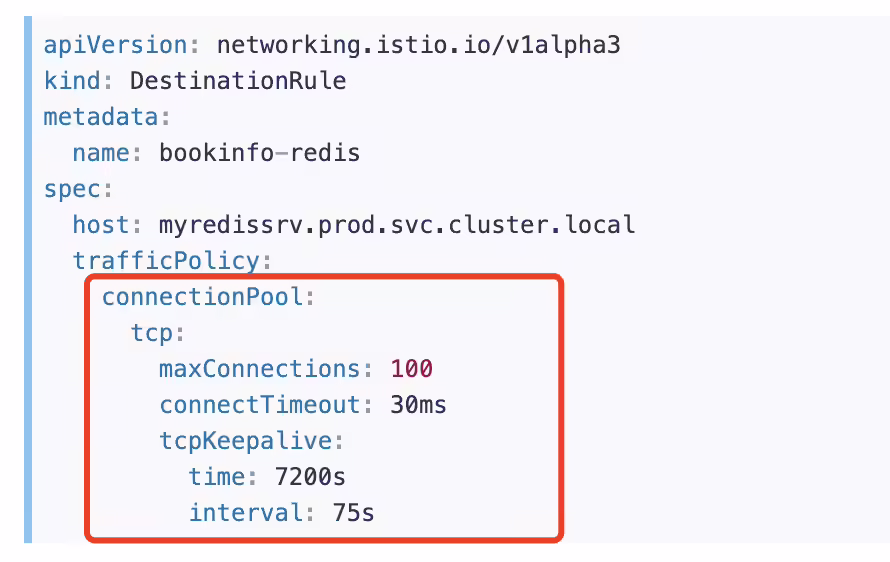890x562 pixels.
Task: Select the 30ms timeout value
Action: 418,405
